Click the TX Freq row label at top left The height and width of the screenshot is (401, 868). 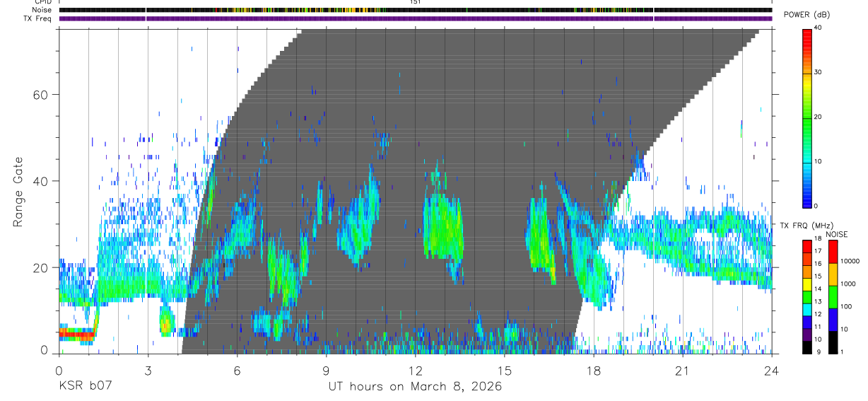pyautogui.click(x=37, y=18)
